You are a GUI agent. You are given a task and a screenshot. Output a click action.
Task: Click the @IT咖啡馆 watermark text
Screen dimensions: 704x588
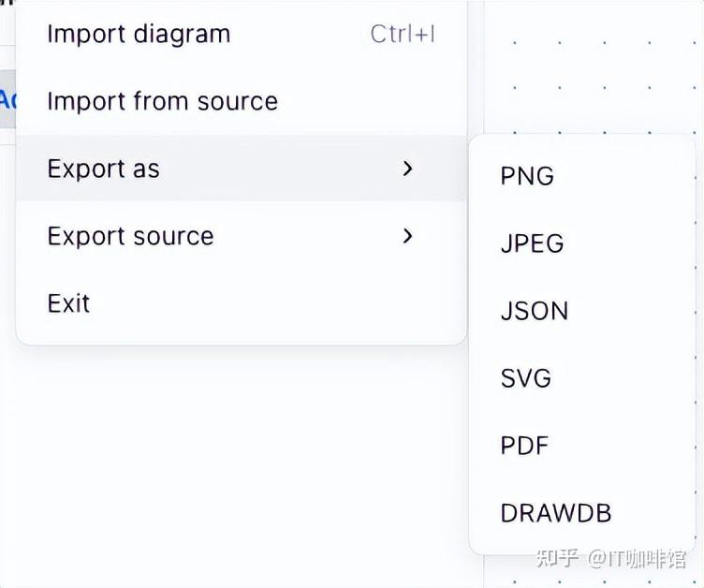coord(638,559)
